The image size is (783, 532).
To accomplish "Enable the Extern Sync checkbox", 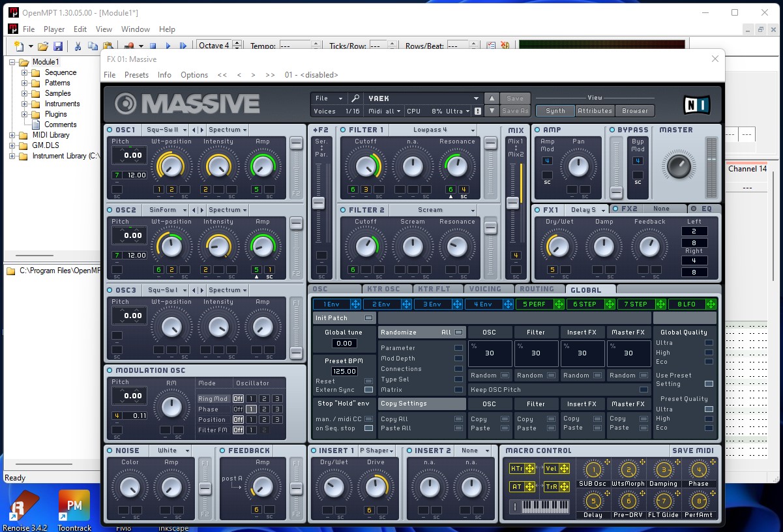I will [368, 390].
